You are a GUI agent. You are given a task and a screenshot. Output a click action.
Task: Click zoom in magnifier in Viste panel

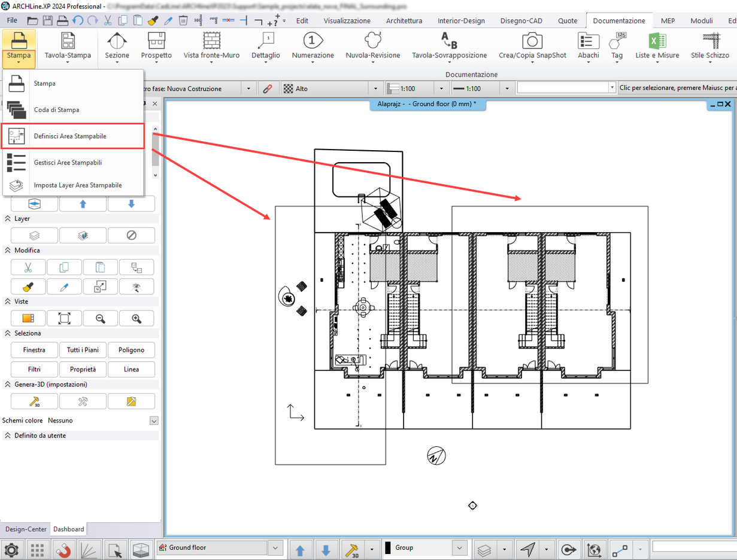(x=136, y=318)
